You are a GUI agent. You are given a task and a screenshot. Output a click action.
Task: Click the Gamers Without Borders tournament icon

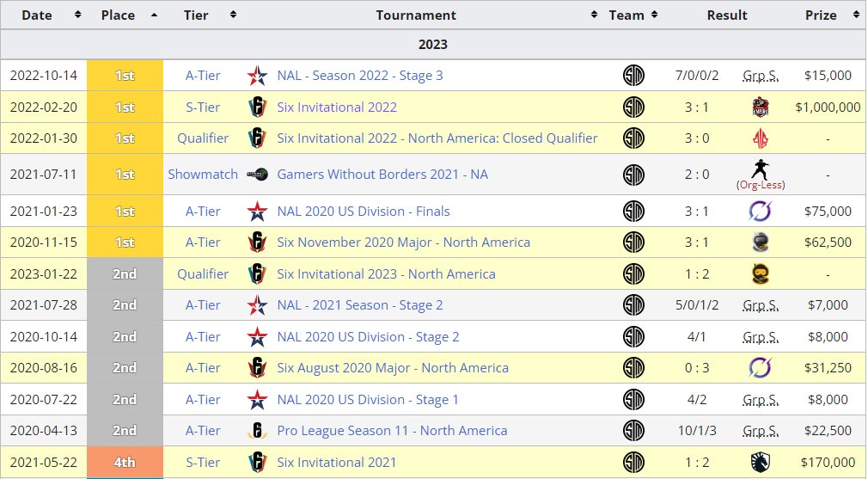coord(258,174)
